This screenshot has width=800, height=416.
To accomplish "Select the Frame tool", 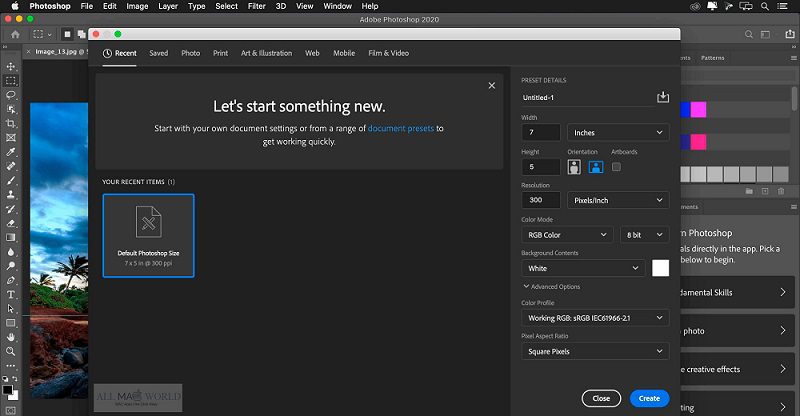I will tap(11, 138).
